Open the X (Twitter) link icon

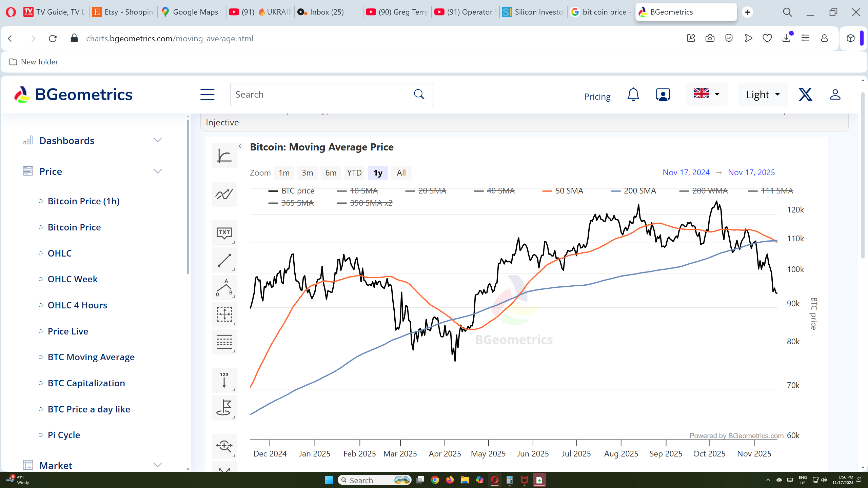click(805, 95)
